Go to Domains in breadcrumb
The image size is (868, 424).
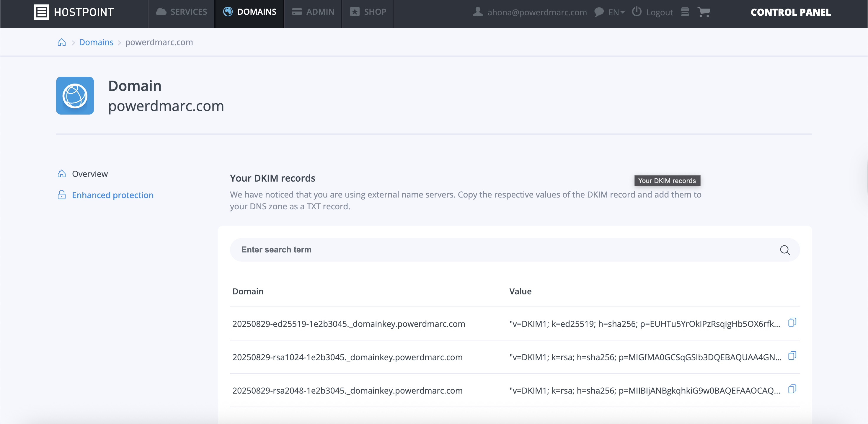96,42
